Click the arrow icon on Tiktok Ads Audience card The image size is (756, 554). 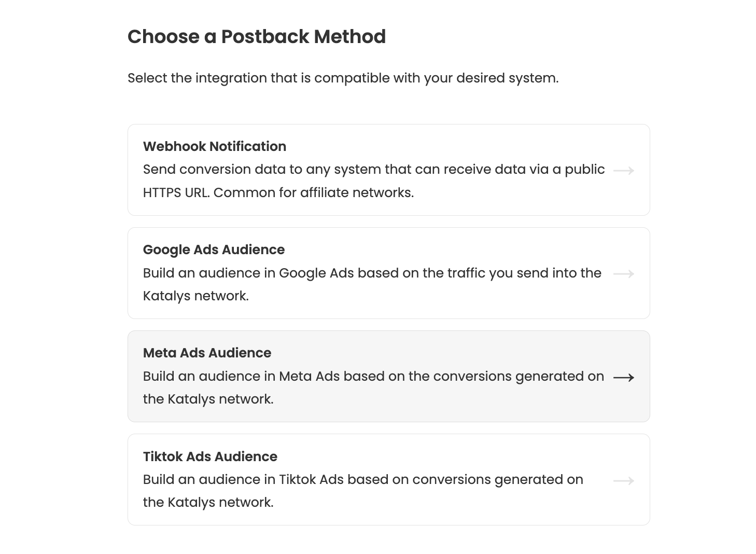pyautogui.click(x=623, y=481)
